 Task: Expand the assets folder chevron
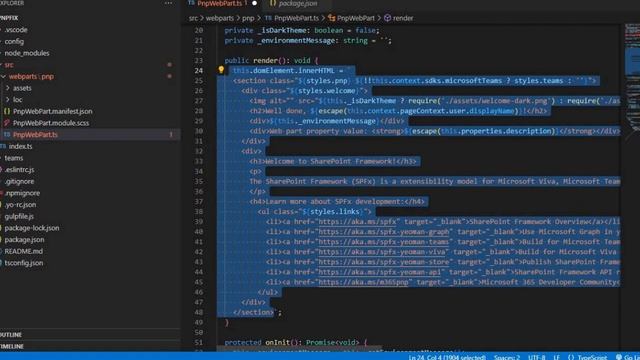click(8, 88)
